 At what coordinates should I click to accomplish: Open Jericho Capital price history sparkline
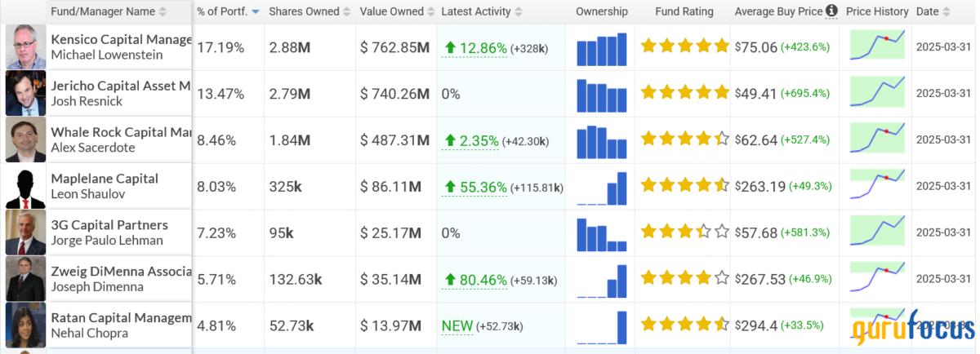877,92
